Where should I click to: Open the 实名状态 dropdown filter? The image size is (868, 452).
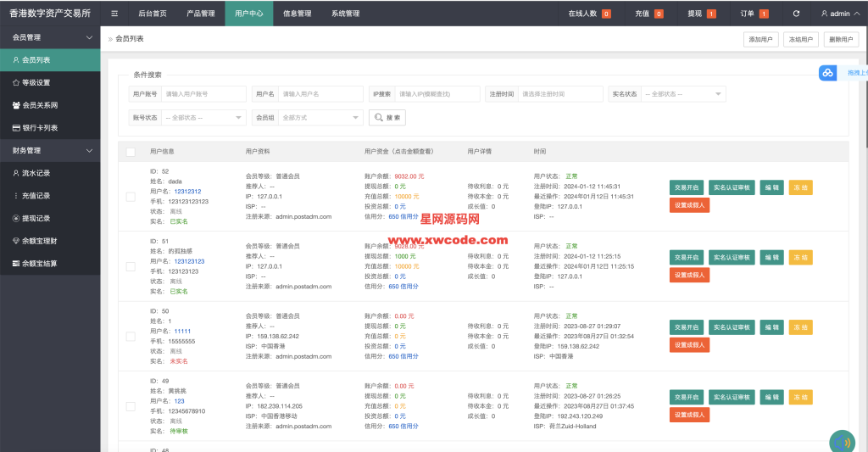pos(683,94)
